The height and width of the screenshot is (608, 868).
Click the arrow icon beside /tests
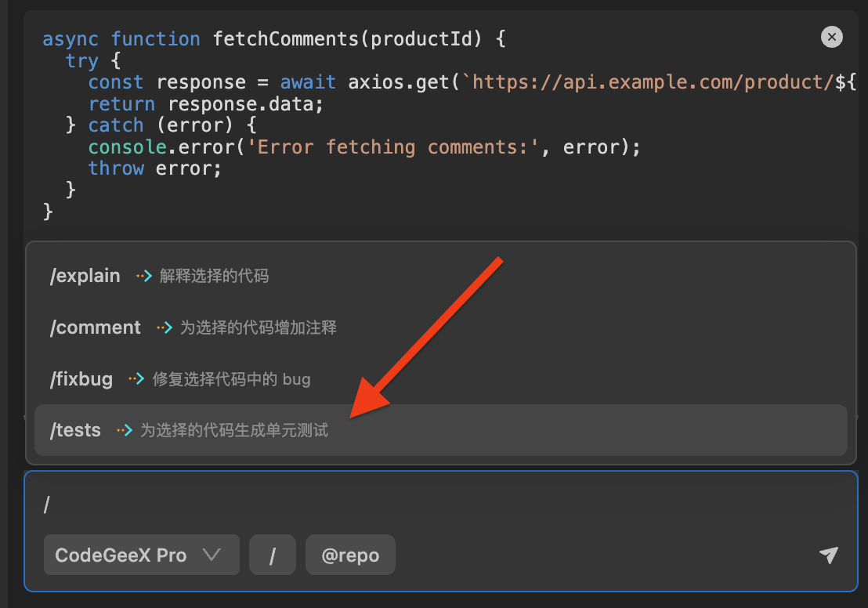(124, 430)
